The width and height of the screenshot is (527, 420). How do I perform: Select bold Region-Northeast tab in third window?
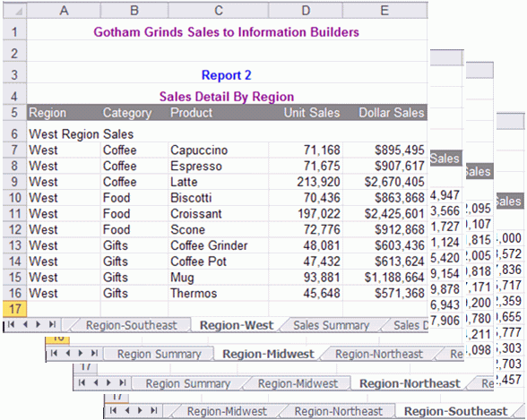tap(410, 383)
